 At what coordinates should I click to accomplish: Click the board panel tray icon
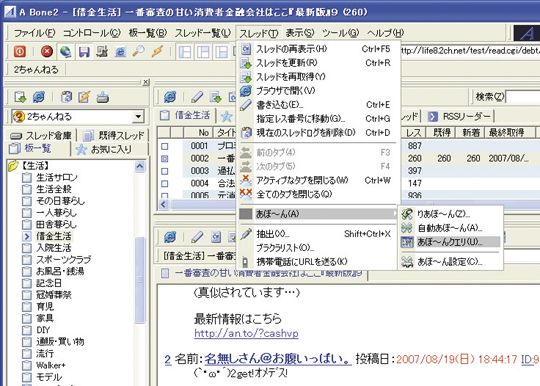(103, 97)
